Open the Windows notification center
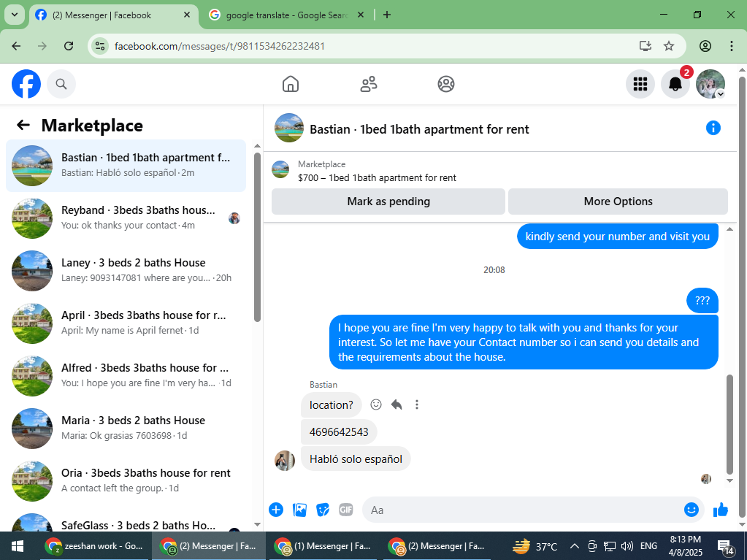The width and height of the screenshot is (747, 560). 725,547
